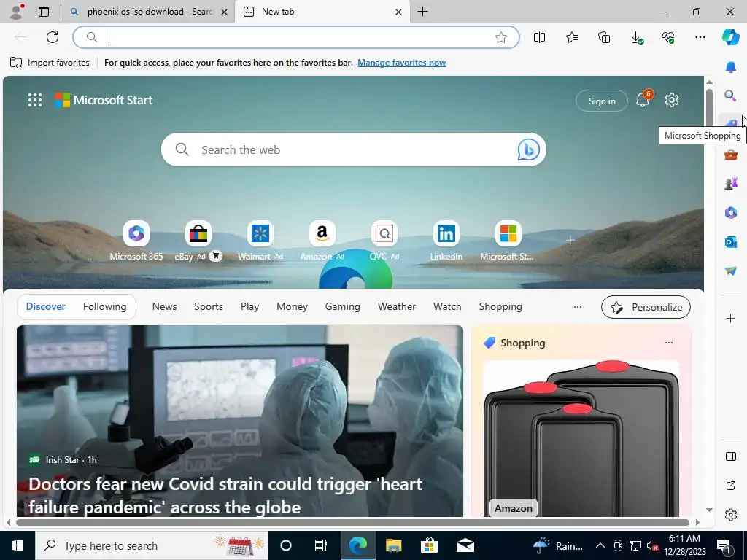Click the Personalize button
Screen dimensions: 747x560
tap(646, 307)
